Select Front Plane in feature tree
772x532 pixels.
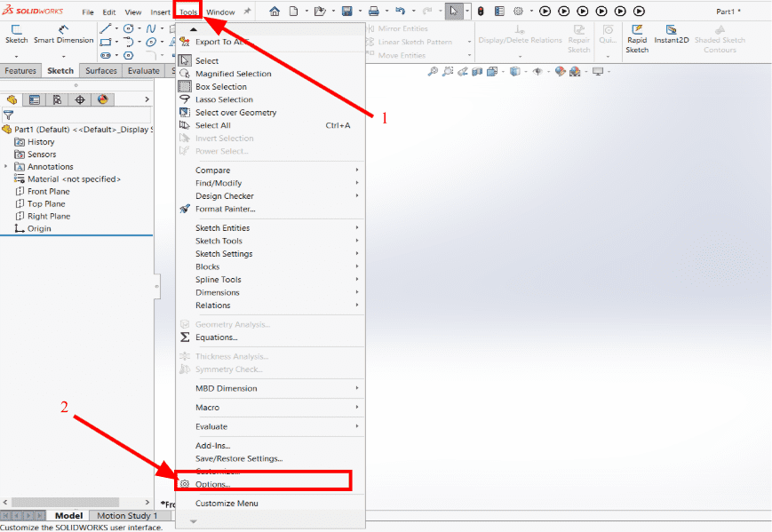48,191
